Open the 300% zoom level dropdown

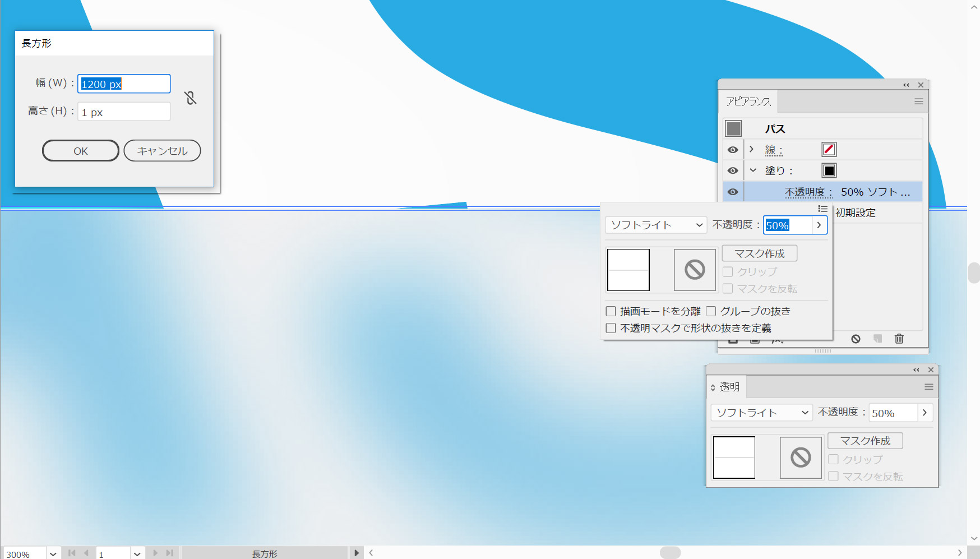[53, 553]
